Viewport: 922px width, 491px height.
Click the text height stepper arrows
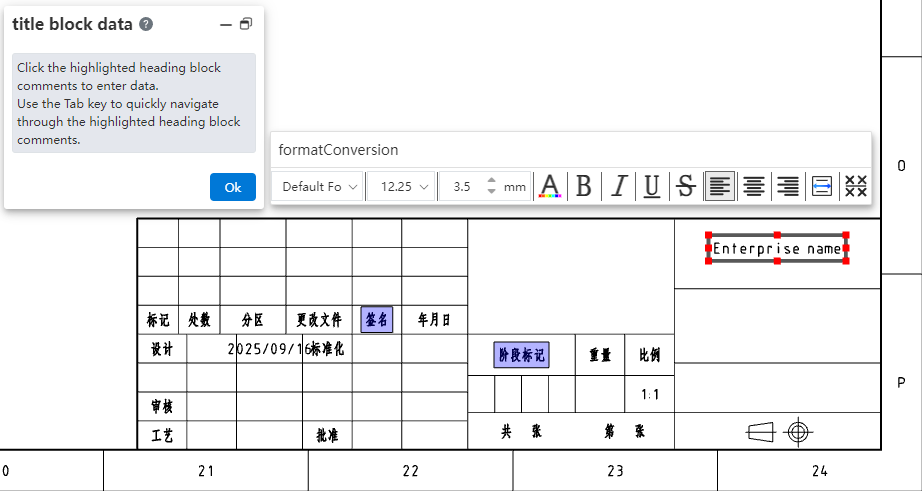click(x=491, y=186)
